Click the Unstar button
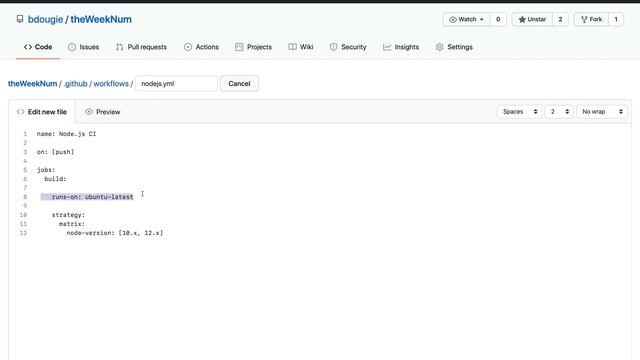Screen dimensions: 640x360 [532, 19]
